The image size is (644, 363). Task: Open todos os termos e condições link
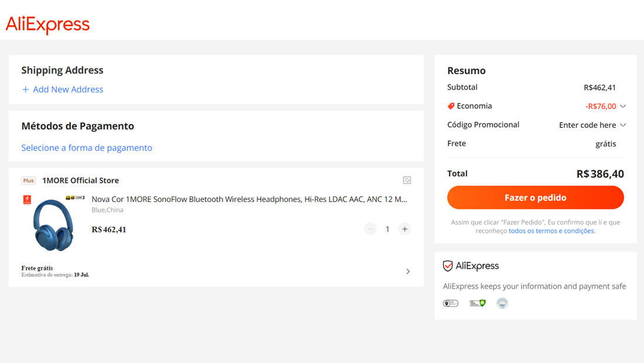click(551, 231)
